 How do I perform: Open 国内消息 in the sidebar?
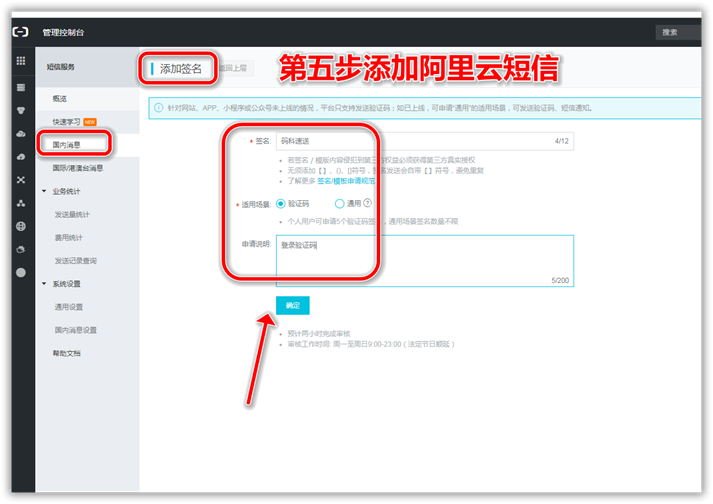pos(66,145)
